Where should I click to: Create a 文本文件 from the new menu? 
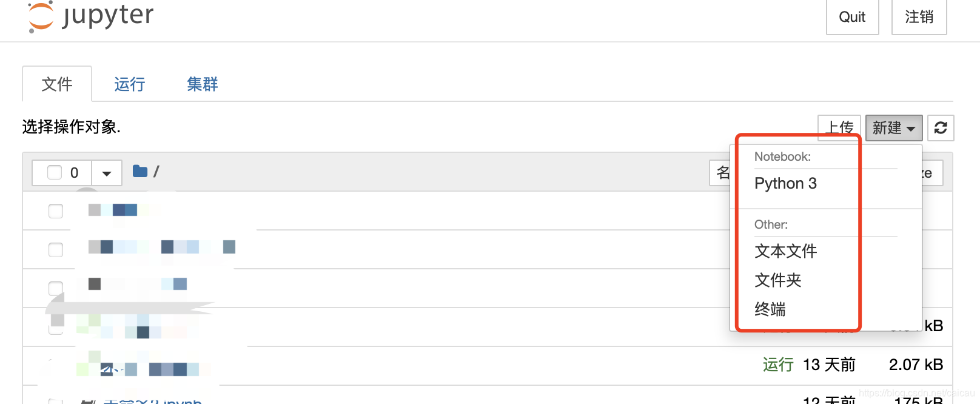pos(785,251)
